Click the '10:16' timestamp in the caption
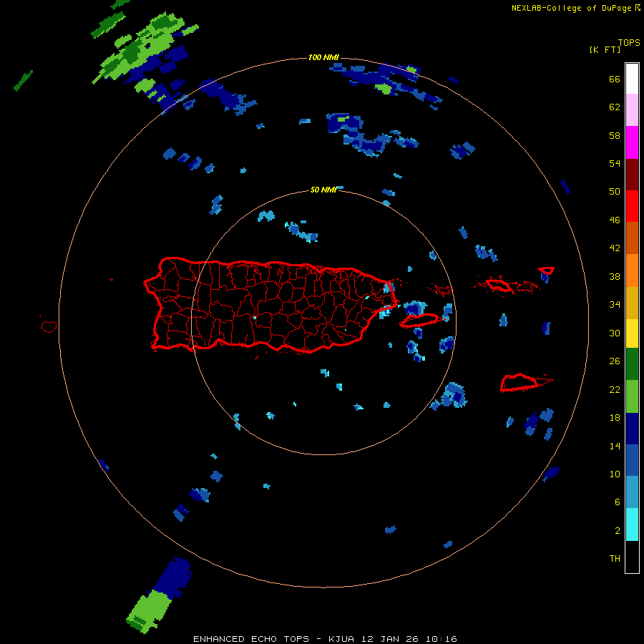The width and height of the screenshot is (644, 644). click(441, 639)
